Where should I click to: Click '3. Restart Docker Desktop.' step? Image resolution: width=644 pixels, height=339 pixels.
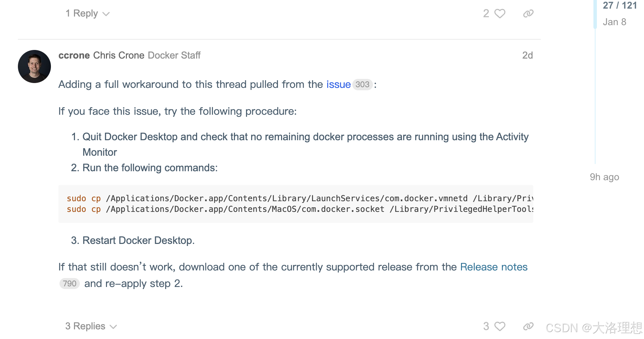click(133, 240)
